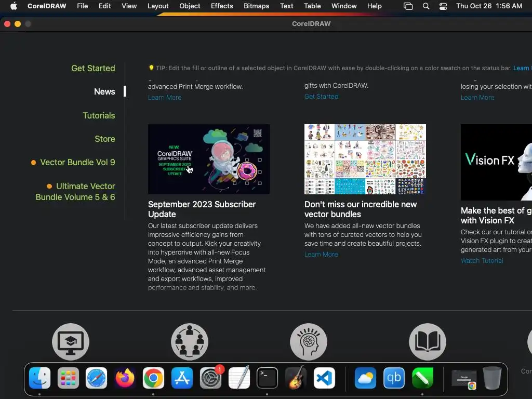
Task: Open the minimized Chrome window in dock
Action: tap(464, 379)
